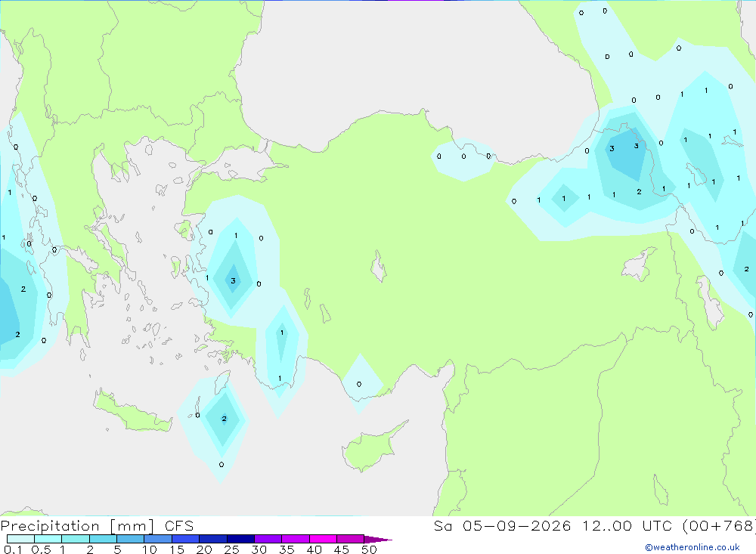Image resolution: width=756 pixels, height=554 pixels.
Task: Click the above-50 arrow tip of the legend
Action: pyautogui.click(x=378, y=540)
